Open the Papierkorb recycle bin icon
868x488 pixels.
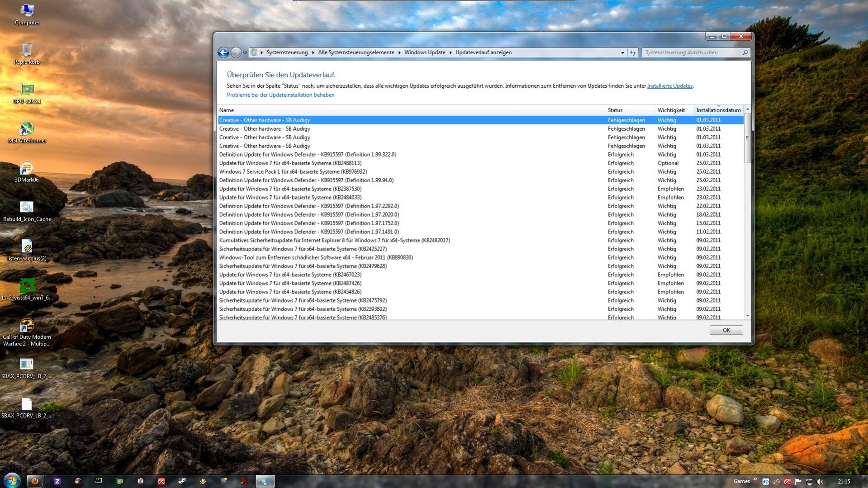[x=27, y=54]
